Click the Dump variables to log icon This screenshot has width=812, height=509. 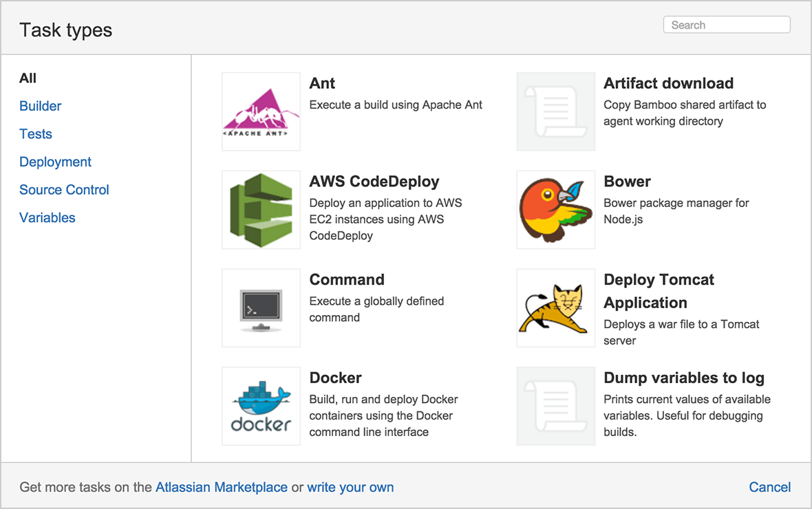tap(555, 406)
